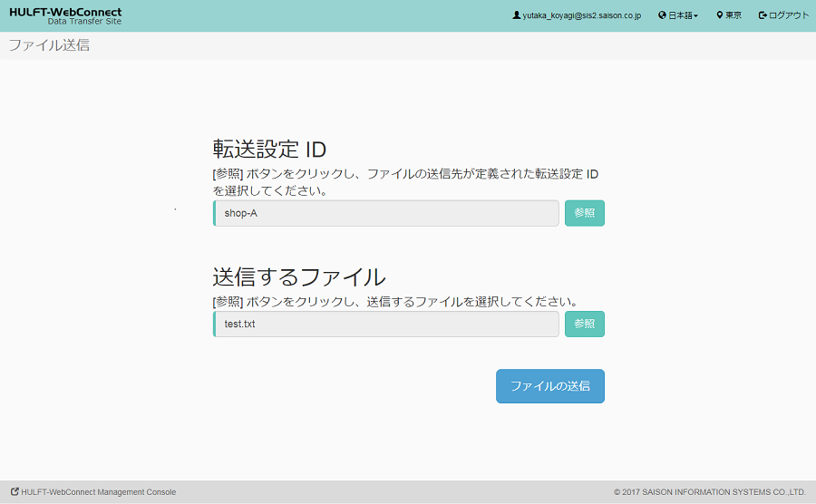This screenshot has width=816, height=504.
Task: Click the HULFT-WebConnect Data Transfer Site logo
Action: [65, 16]
